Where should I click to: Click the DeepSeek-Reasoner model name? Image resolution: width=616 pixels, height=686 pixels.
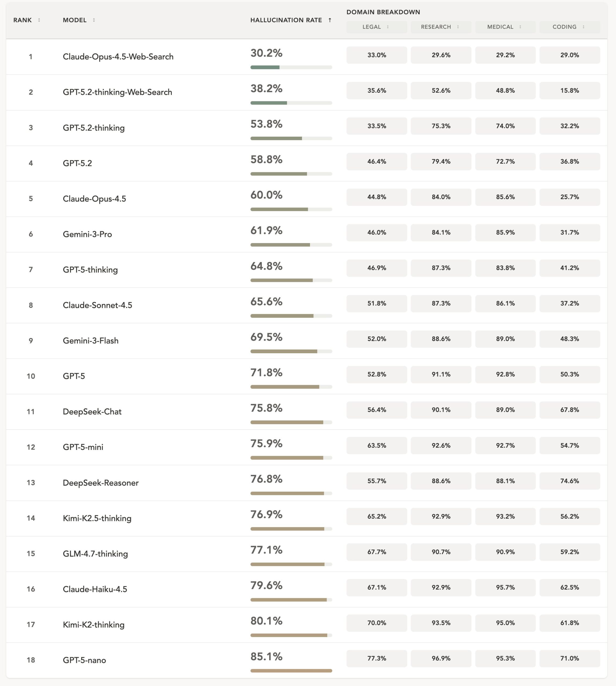tap(101, 483)
